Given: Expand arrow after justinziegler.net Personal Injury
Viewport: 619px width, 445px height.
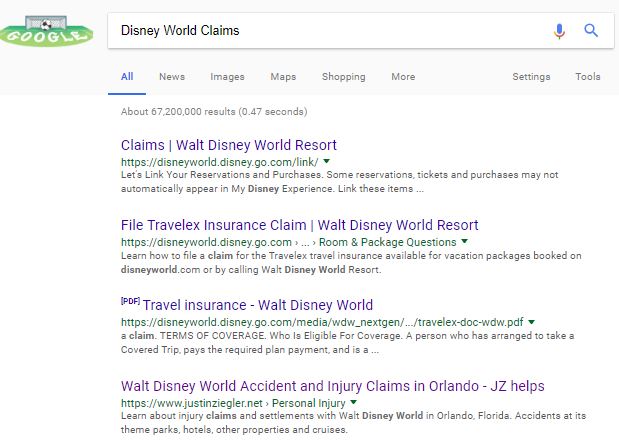Looking at the screenshot, I should click(353, 402).
